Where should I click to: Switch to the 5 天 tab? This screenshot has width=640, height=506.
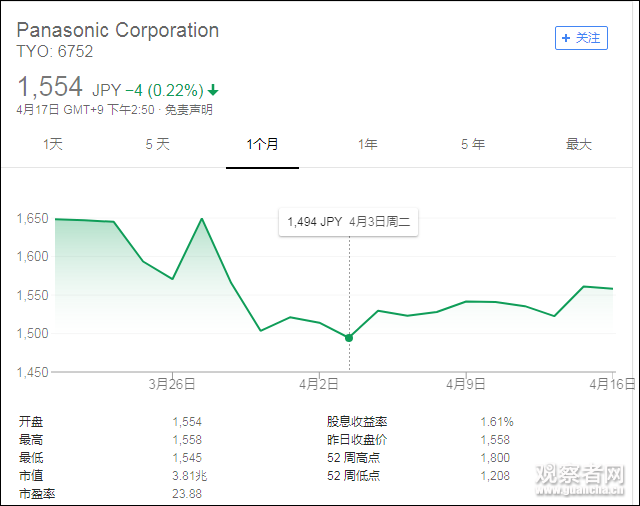pos(158,144)
